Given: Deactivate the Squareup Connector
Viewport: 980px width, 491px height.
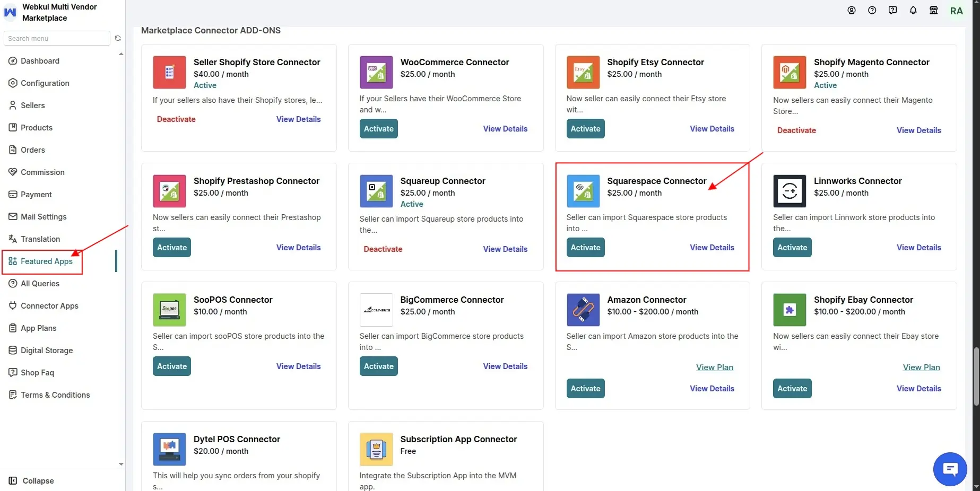Looking at the screenshot, I should (x=383, y=249).
